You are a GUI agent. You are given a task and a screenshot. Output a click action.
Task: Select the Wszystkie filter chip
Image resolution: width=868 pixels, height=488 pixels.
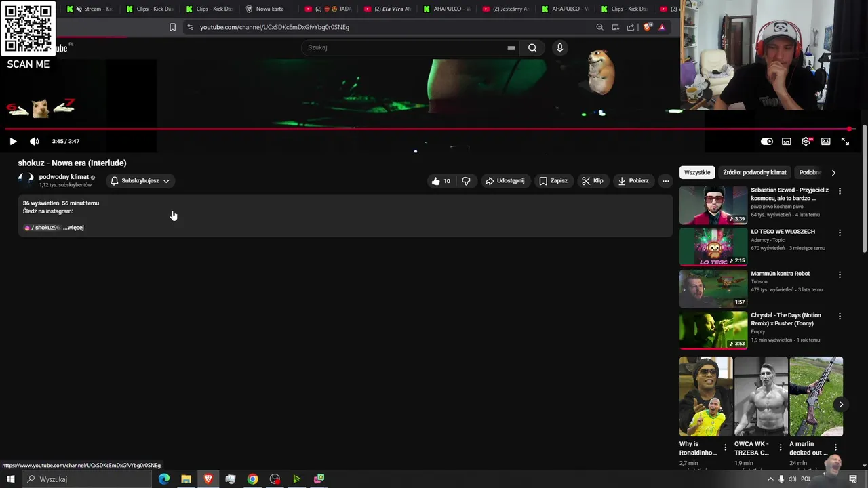(x=697, y=173)
